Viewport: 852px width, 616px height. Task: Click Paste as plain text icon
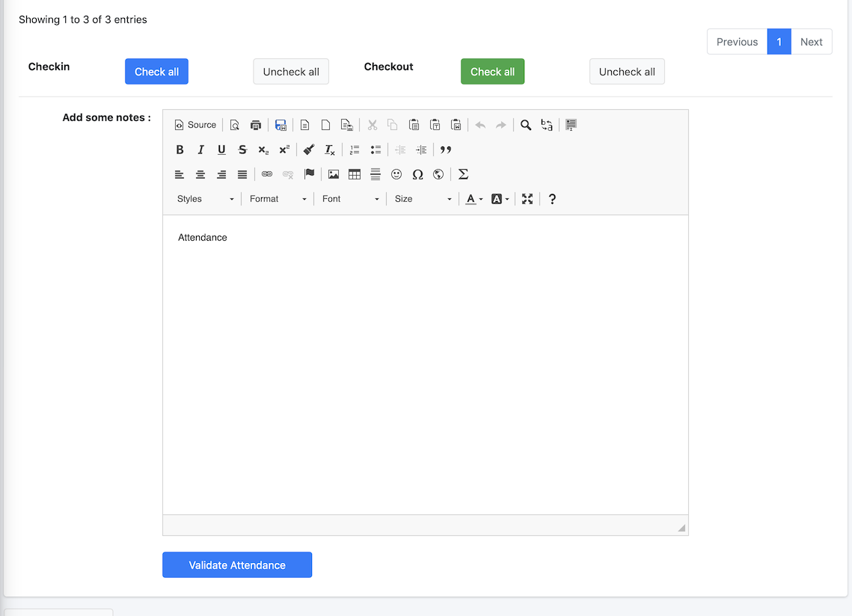pyautogui.click(x=435, y=125)
